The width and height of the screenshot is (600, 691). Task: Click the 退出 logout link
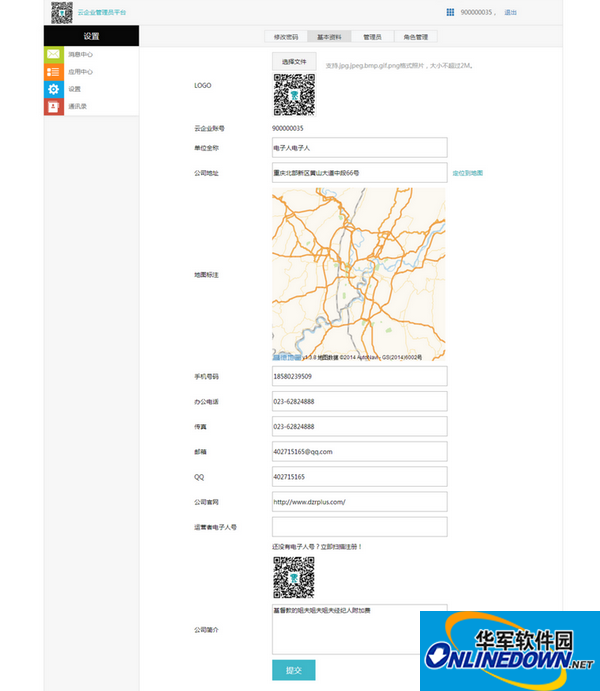tap(511, 12)
